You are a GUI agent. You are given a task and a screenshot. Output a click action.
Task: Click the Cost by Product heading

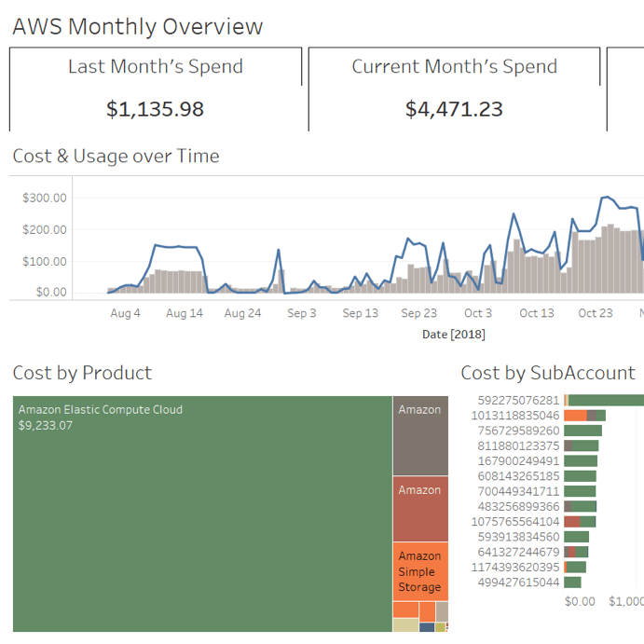82,373
